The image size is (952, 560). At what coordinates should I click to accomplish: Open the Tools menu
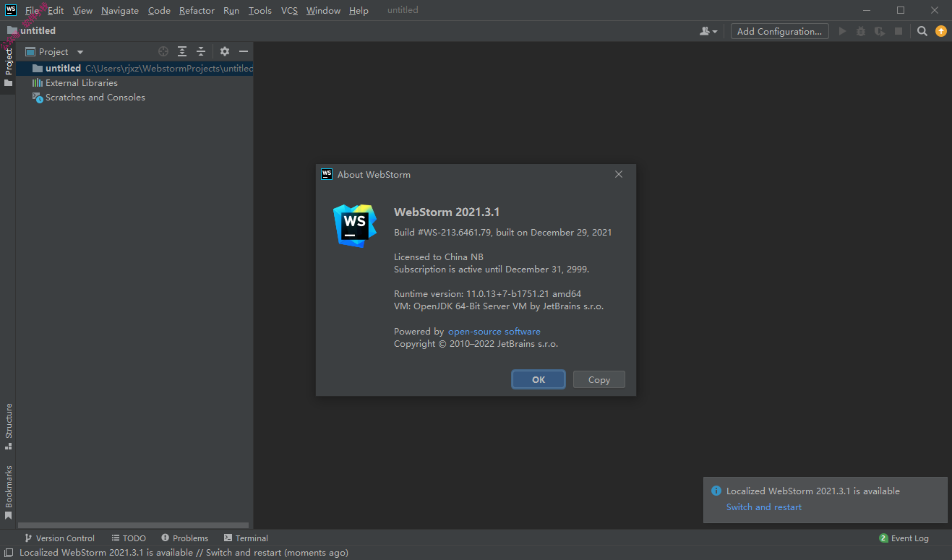point(260,10)
